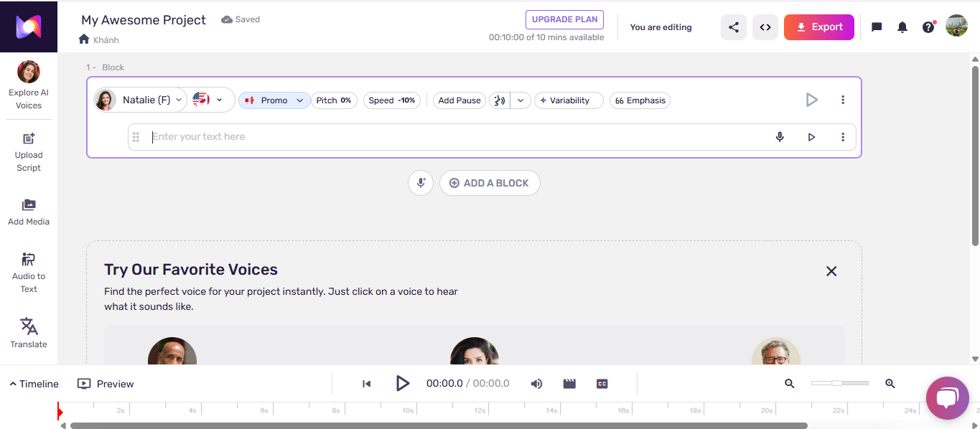
Task: Click the share icon in the top bar
Action: [733, 27]
